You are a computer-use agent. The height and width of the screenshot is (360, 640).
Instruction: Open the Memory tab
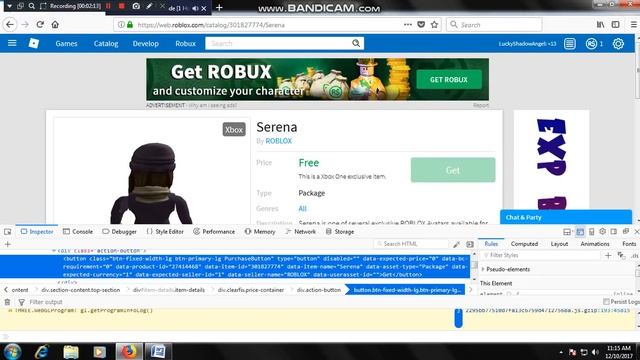[260, 231]
